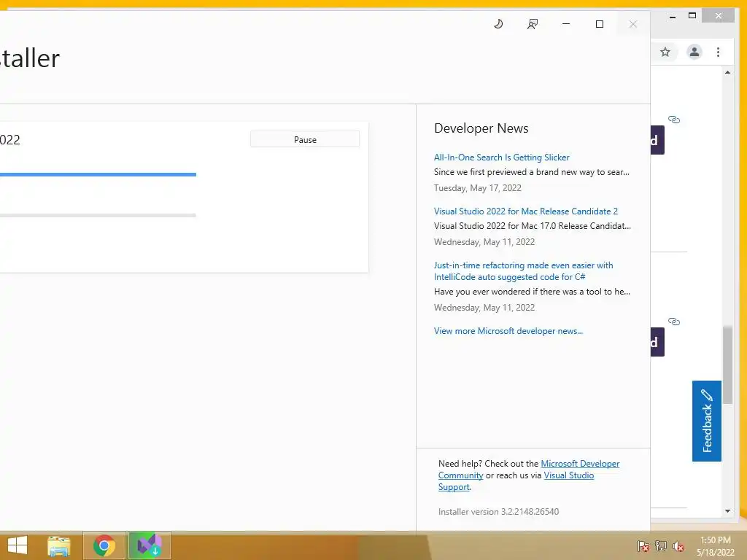Screen dimensions: 747x560
Task: Minimize the Chrome window behind the installer
Action: tap(672, 17)
